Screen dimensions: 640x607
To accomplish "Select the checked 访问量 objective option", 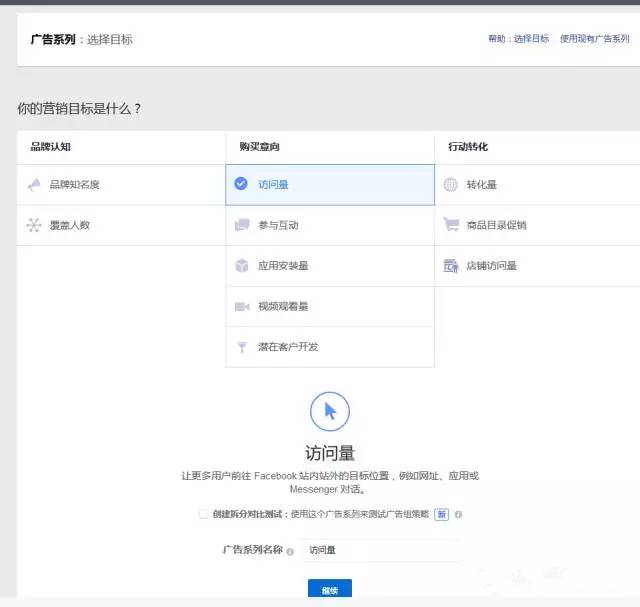I will pos(330,184).
